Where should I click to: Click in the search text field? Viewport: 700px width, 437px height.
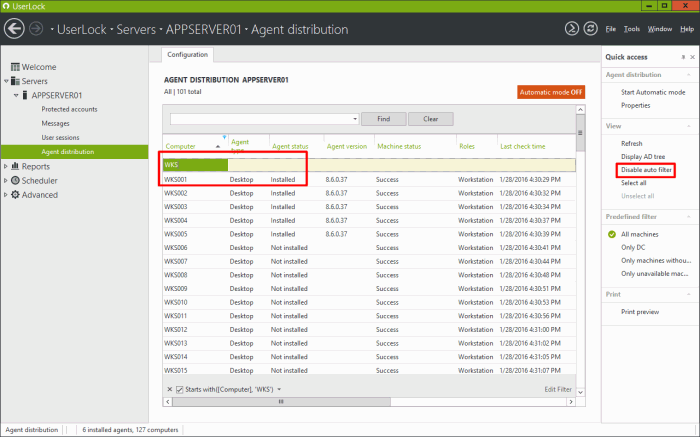point(261,119)
